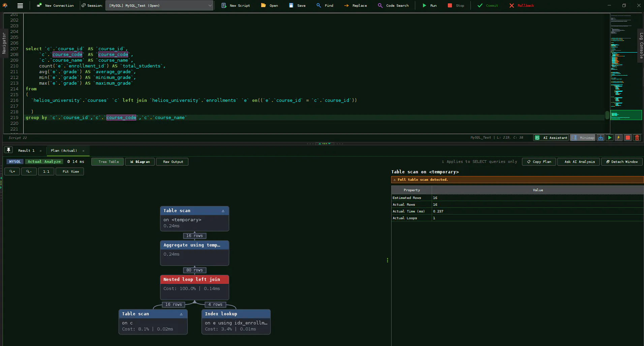The width and height of the screenshot is (644, 346).
Task: Click the blue export/download icon in editor bar
Action: 601,138
